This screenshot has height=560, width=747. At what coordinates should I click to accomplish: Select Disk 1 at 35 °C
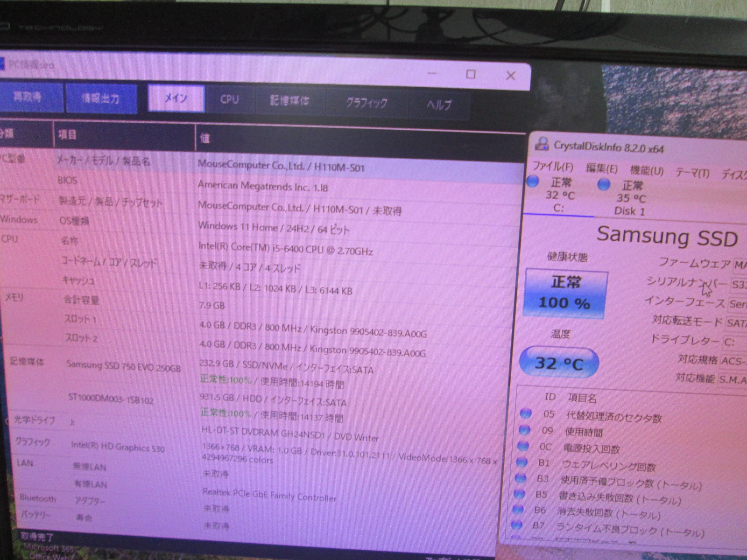pyautogui.click(x=630, y=198)
